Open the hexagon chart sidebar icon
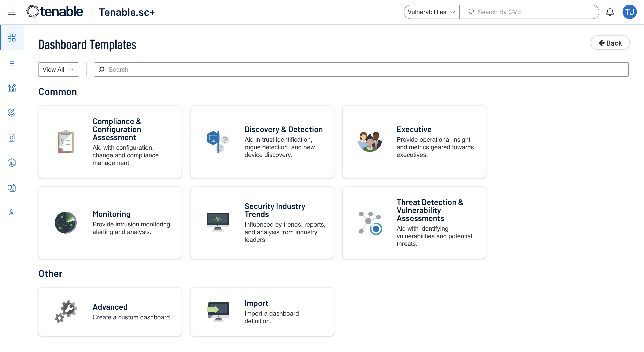Image resolution: width=644 pixels, height=352 pixels. 11,163
